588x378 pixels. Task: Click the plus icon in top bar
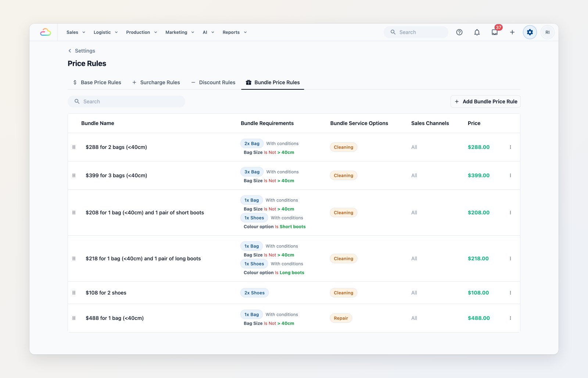pos(512,32)
